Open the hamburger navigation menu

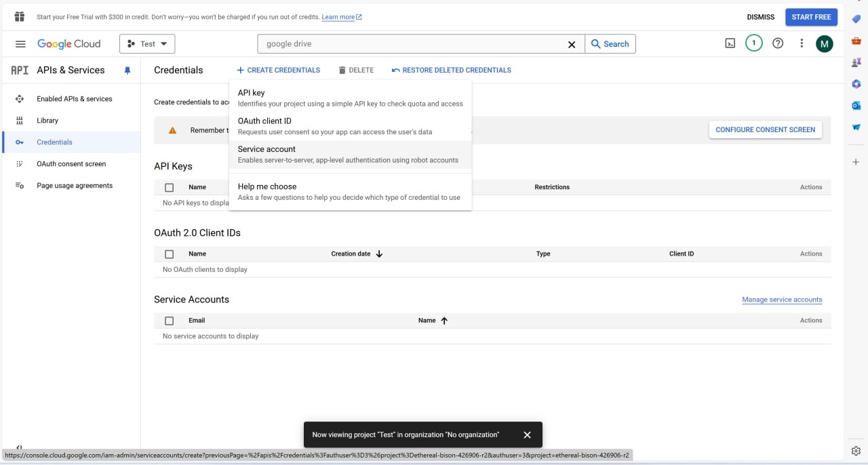pyautogui.click(x=20, y=44)
